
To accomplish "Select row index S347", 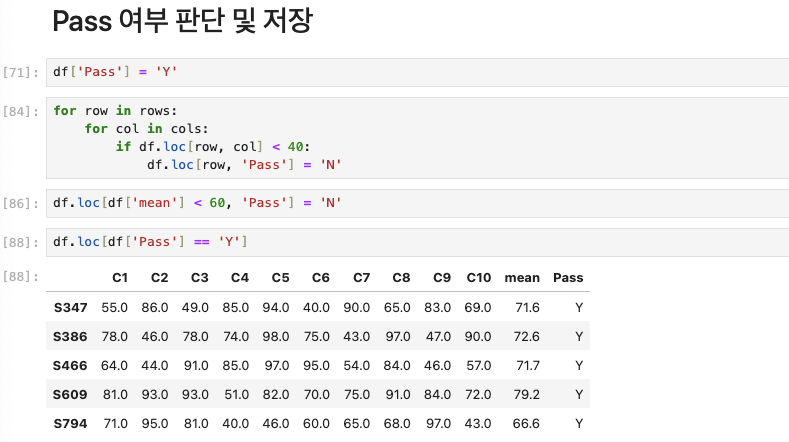I will click(70, 308).
